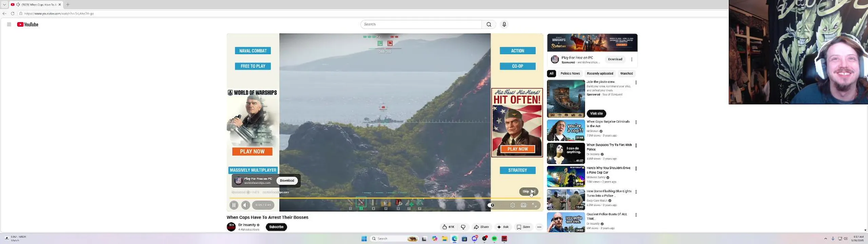The image size is (868, 244).
Task: Open the YouTube hamburger guide menu
Action: click(9, 24)
